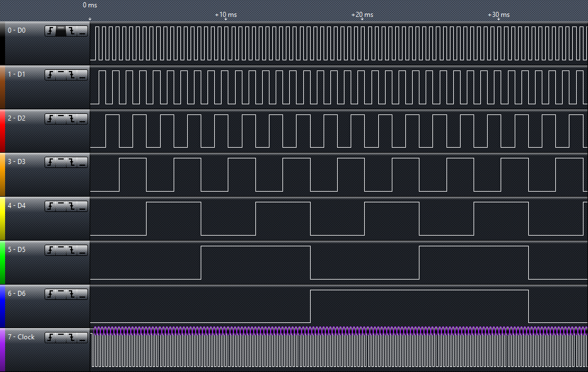Set rising edge trigger on channel 4 - D4
Image resolution: width=588 pixels, height=372 pixels.
(x=50, y=206)
